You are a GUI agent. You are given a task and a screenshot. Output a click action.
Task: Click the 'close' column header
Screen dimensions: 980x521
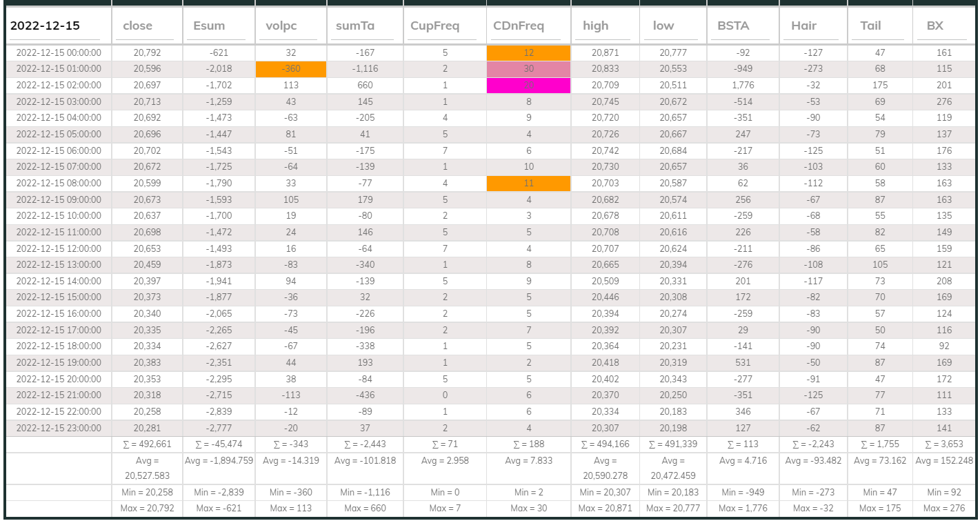coord(138,26)
